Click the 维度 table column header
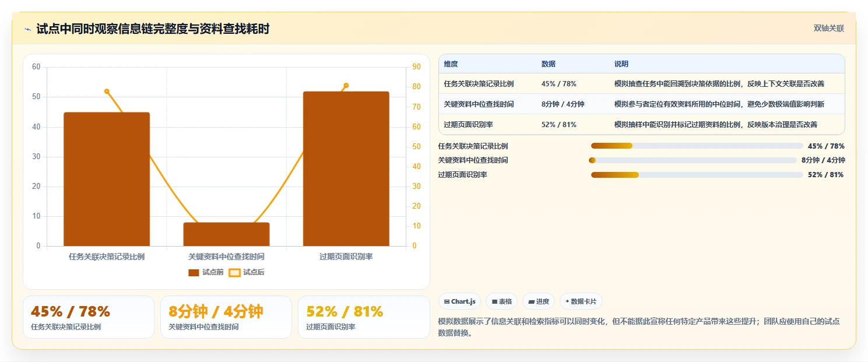868x362 pixels. [451, 64]
